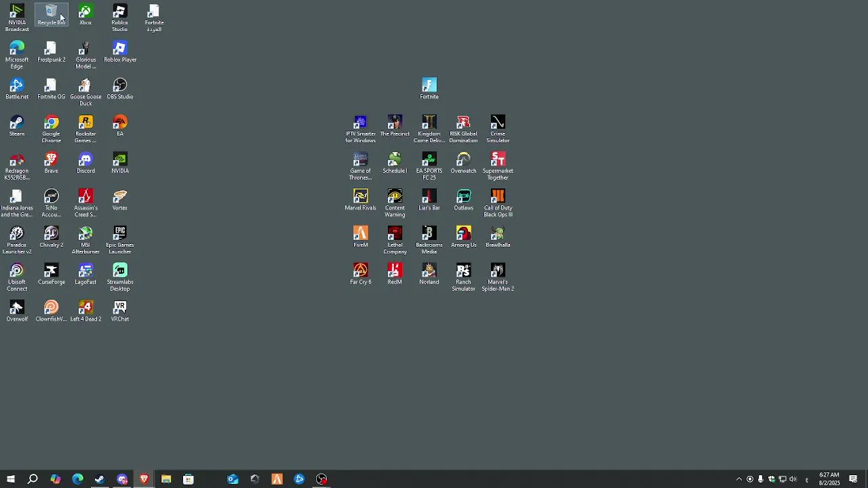Select the Far Cry 6 desktop icon
This screenshot has width=868, height=488.
(x=361, y=274)
